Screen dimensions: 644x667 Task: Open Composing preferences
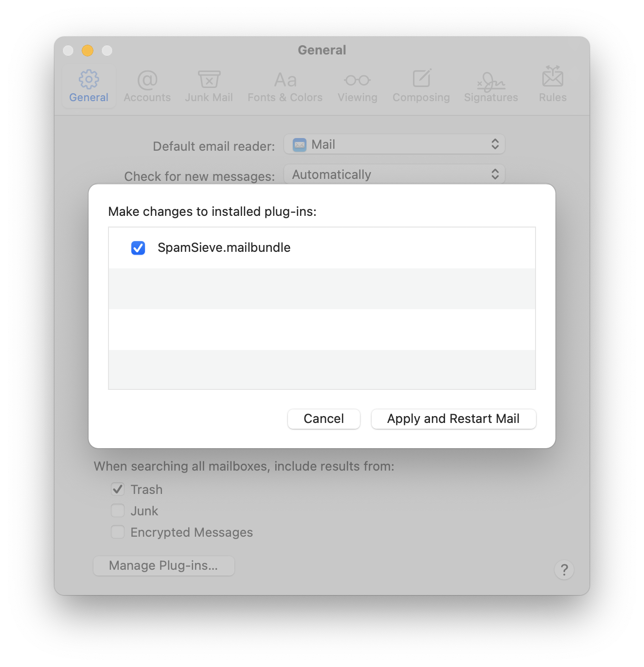[421, 86]
